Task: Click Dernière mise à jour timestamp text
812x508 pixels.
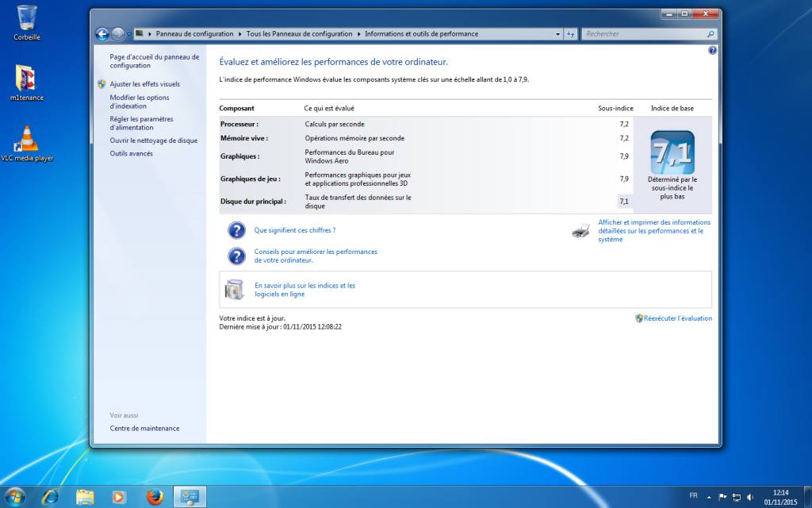Action: (x=280, y=327)
